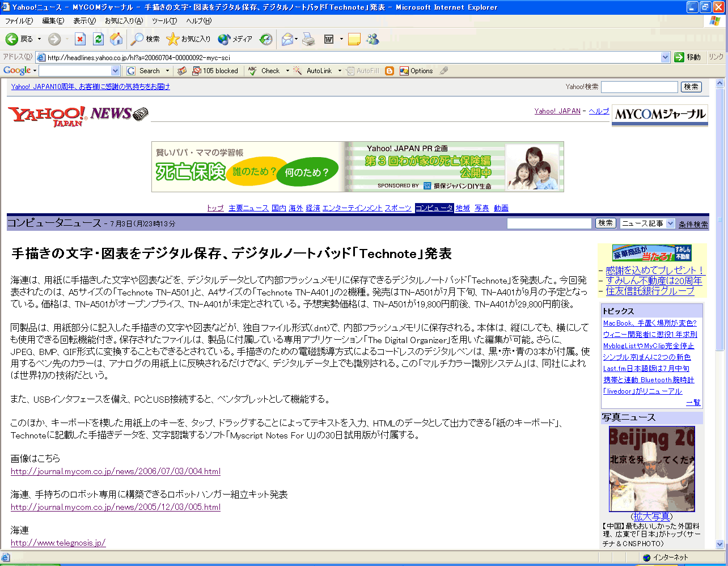Open the www.telegnosis.jp link
The height and width of the screenshot is (566, 728).
[x=58, y=543]
